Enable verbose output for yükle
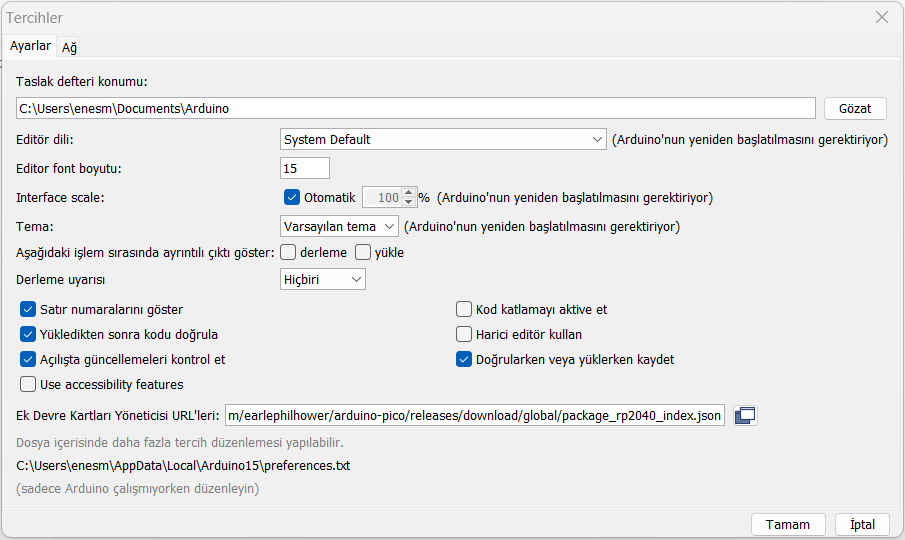The image size is (905, 540). (363, 252)
